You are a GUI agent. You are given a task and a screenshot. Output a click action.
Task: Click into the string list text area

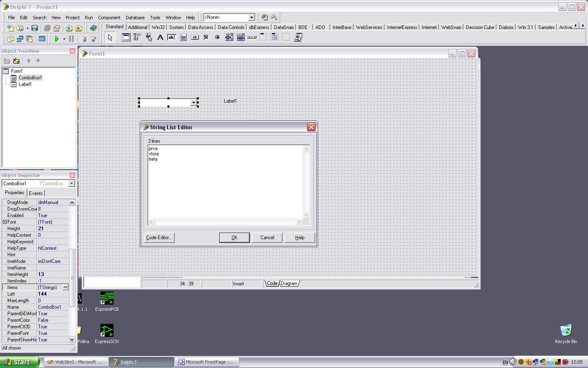[x=225, y=182]
